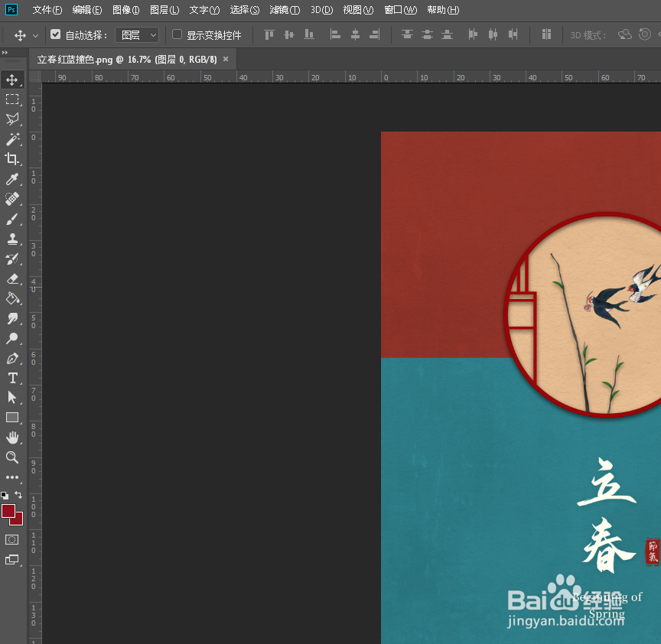Screen dimensions: 661x644
Task: Change the screen mode
Action: [x=12, y=560]
